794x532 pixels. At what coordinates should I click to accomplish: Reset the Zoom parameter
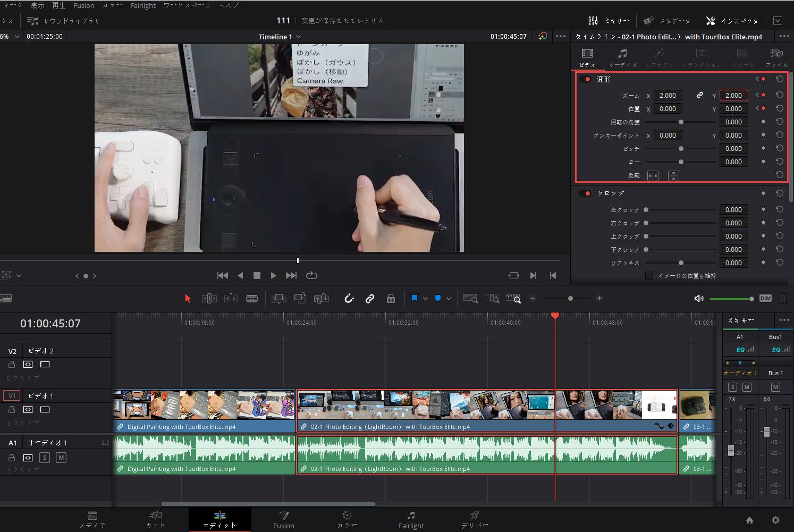click(x=780, y=95)
